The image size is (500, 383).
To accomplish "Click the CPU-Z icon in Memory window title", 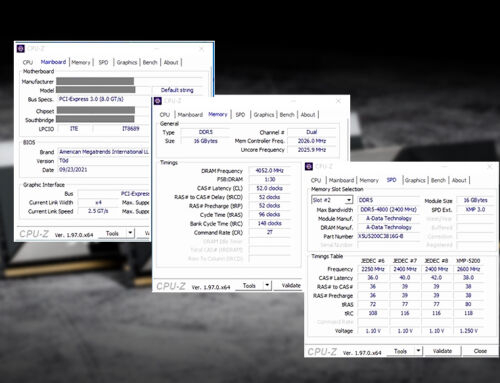I will click(x=158, y=101).
